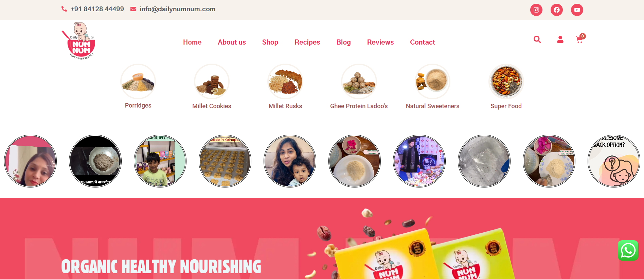Screen dimensions: 644x279
Task: Choose the Porridges category image
Action: 138,81
